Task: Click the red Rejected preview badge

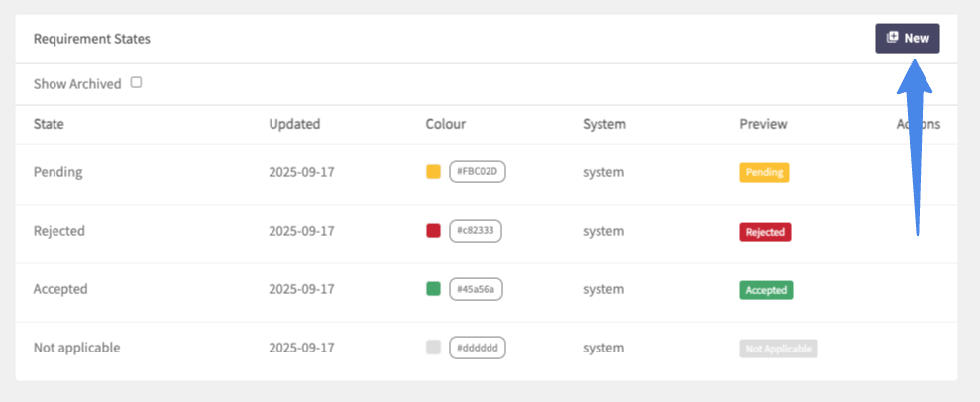Action: [765, 232]
